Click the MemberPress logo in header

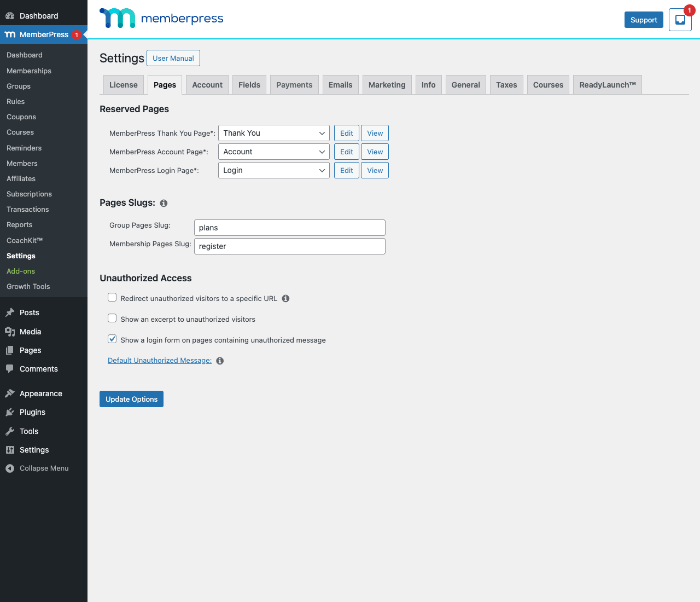[x=161, y=18]
